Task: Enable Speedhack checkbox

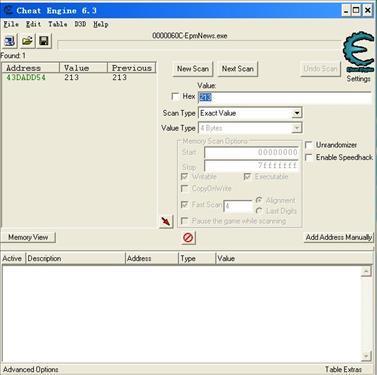Action: click(309, 157)
